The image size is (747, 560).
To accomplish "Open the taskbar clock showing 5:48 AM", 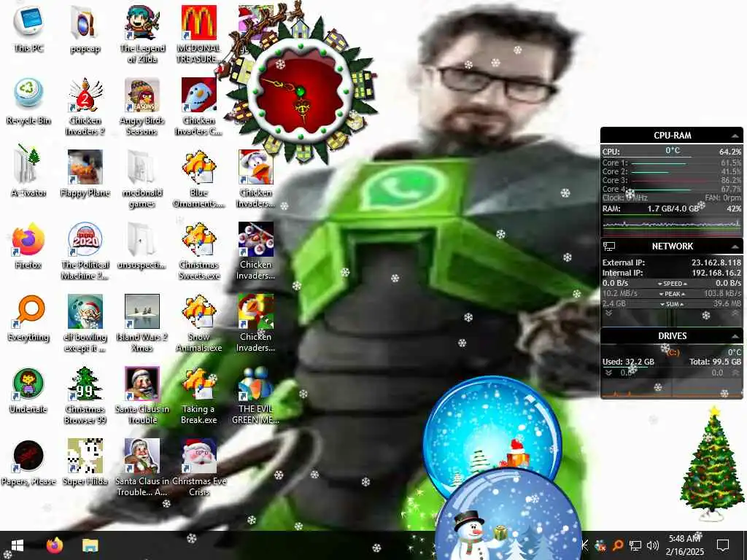I will 684,545.
